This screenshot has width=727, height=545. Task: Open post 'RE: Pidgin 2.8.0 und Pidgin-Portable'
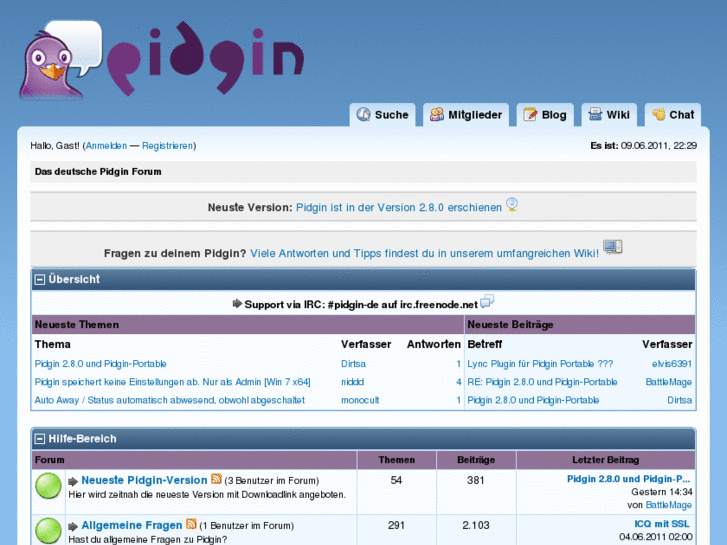(x=542, y=382)
